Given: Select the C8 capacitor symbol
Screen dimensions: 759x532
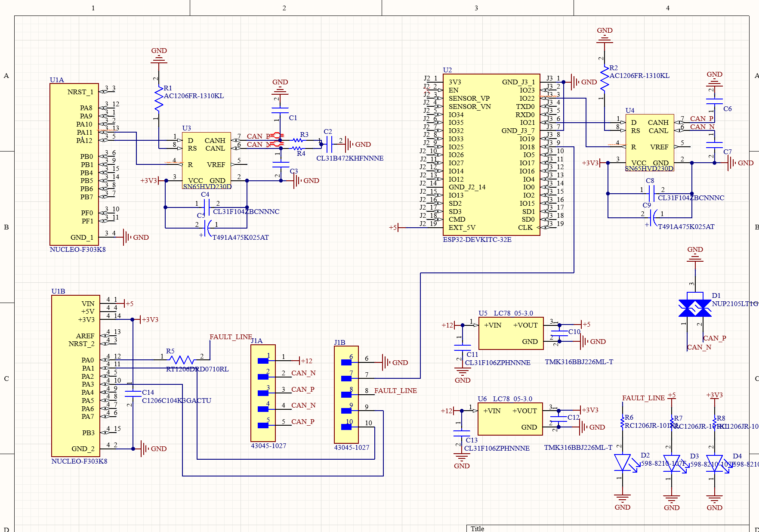Looking at the screenshot, I should pyautogui.click(x=651, y=193).
